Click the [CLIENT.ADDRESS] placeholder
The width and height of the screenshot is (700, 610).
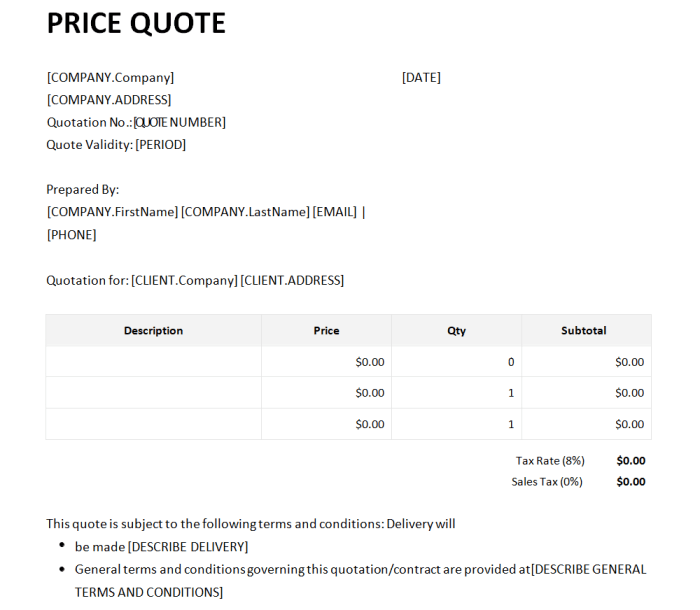(x=292, y=280)
